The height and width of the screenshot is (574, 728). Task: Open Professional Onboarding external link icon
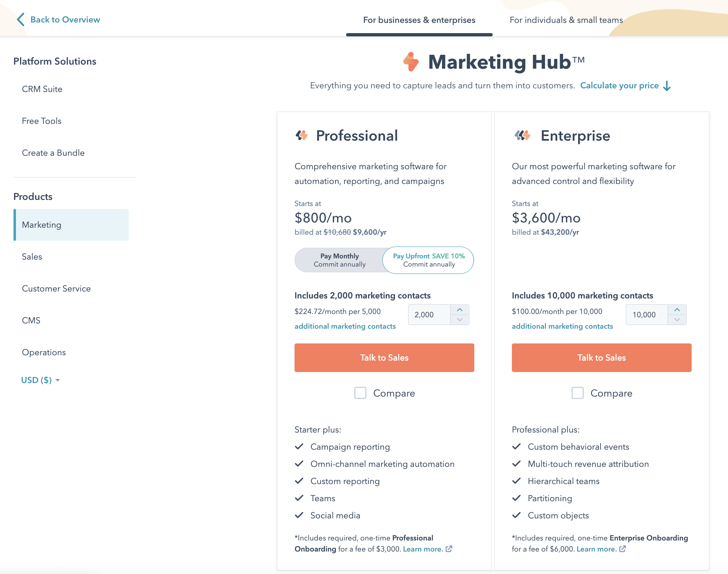click(449, 549)
